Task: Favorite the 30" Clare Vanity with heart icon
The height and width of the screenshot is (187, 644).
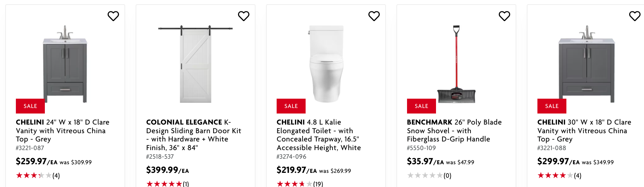Action: pos(635,16)
